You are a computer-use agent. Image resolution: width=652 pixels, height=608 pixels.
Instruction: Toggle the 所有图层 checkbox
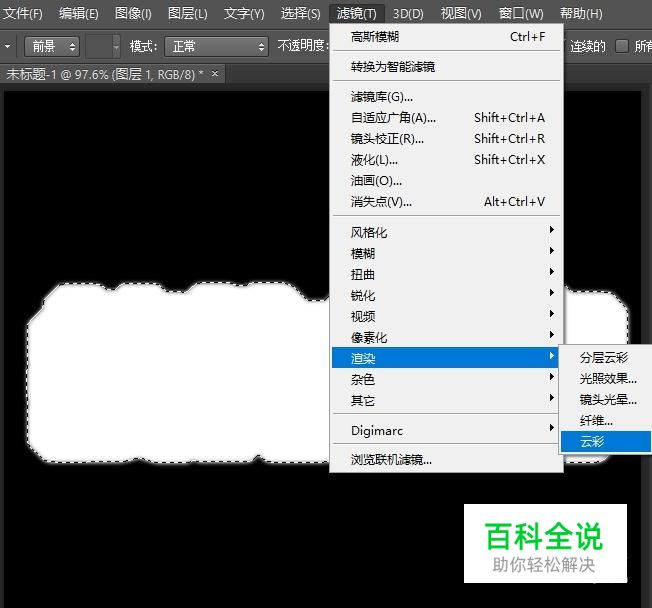(x=622, y=46)
